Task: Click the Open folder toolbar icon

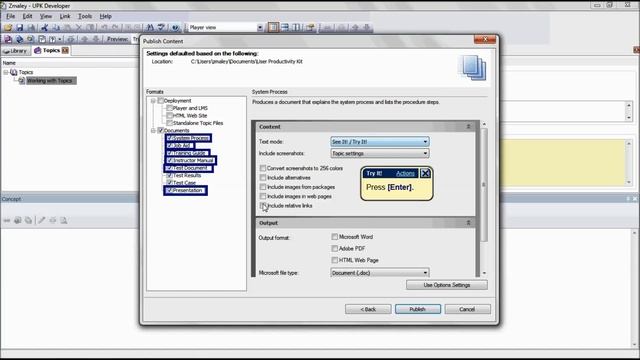Action: coord(8,27)
